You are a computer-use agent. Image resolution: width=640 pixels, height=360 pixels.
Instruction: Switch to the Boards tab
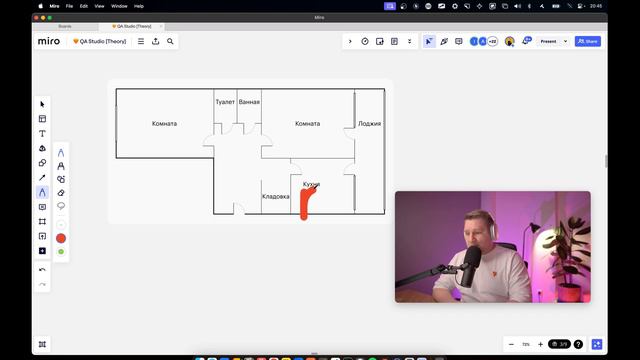tap(65, 26)
